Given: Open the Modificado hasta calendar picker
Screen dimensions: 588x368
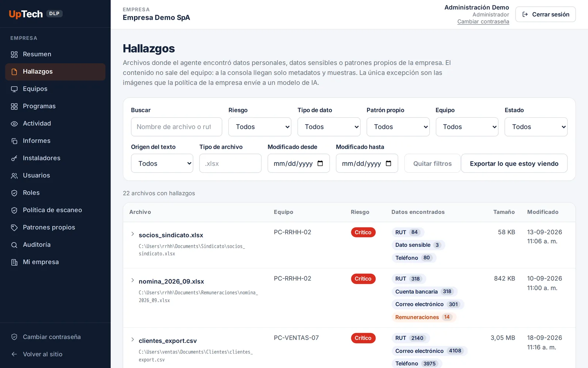Looking at the screenshot, I should pos(388,163).
